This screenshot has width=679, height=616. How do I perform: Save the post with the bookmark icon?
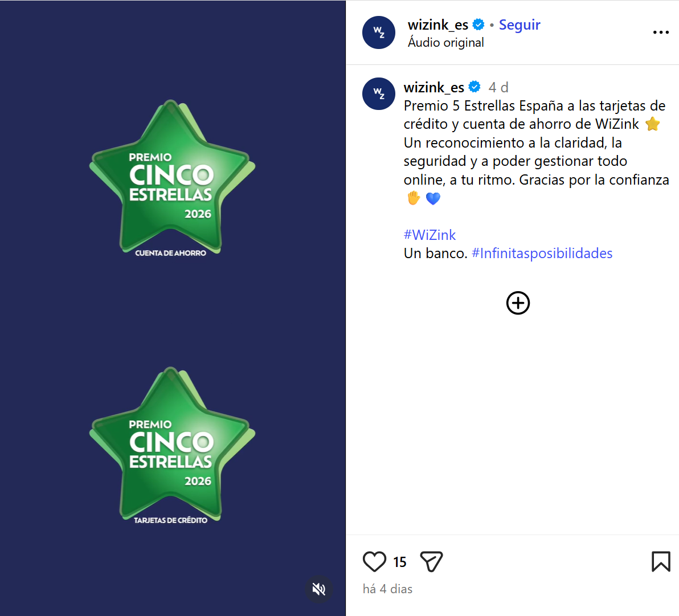coord(661,561)
